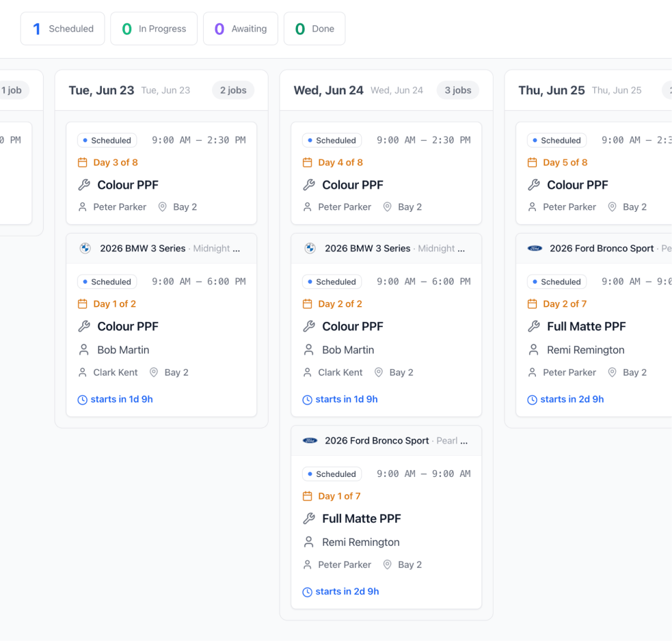The width and height of the screenshot is (672, 641).
Task: Select the Day 4 of 8 label
Action: tap(340, 163)
